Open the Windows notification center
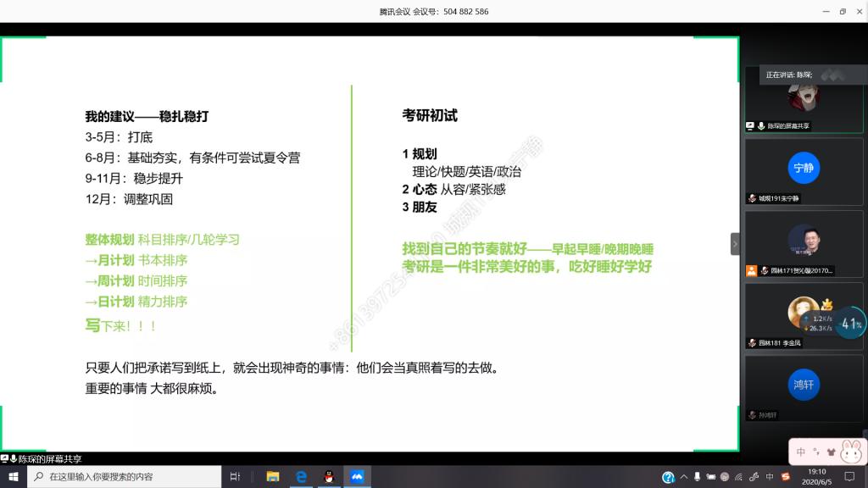 coord(849,477)
